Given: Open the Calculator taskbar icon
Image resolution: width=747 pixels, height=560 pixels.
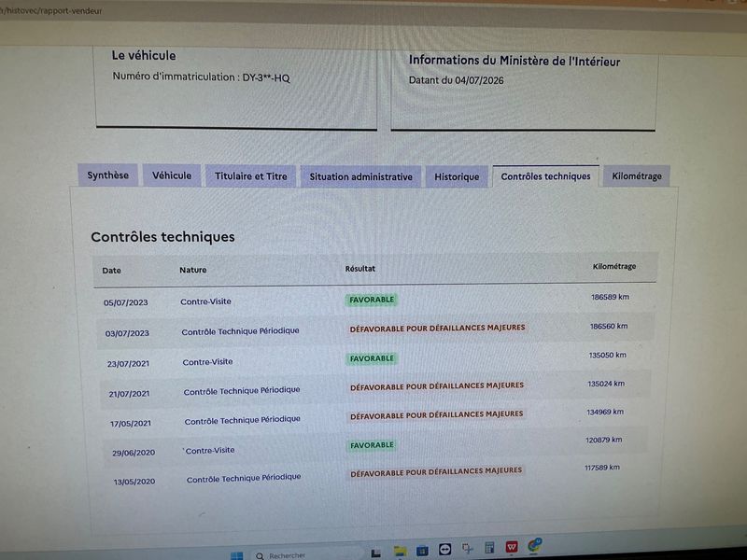Looking at the screenshot, I should [x=489, y=548].
